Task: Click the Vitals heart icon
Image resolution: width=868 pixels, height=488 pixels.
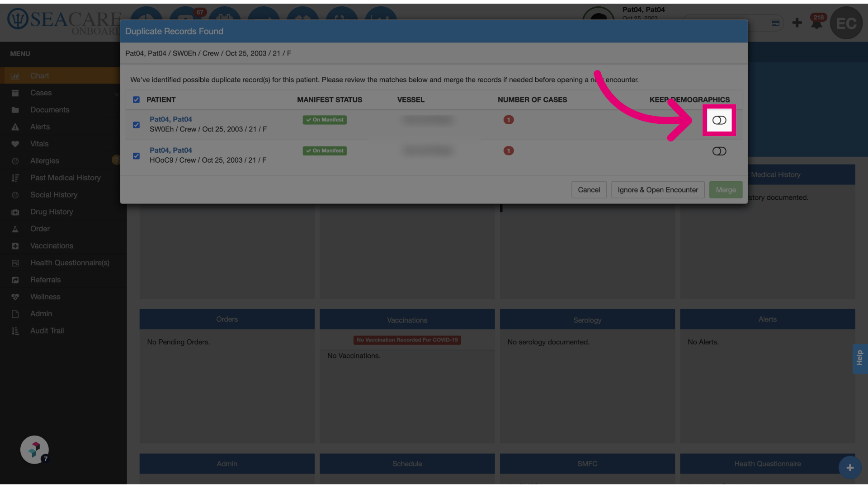Action: [x=15, y=144]
